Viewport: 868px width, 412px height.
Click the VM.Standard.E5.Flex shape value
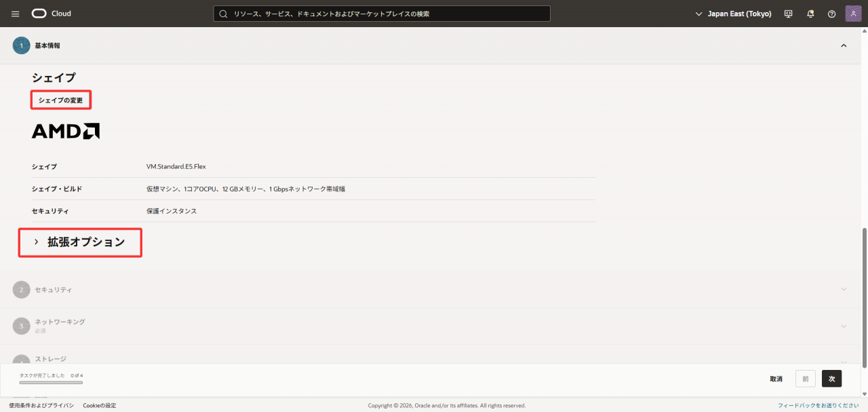(x=176, y=166)
